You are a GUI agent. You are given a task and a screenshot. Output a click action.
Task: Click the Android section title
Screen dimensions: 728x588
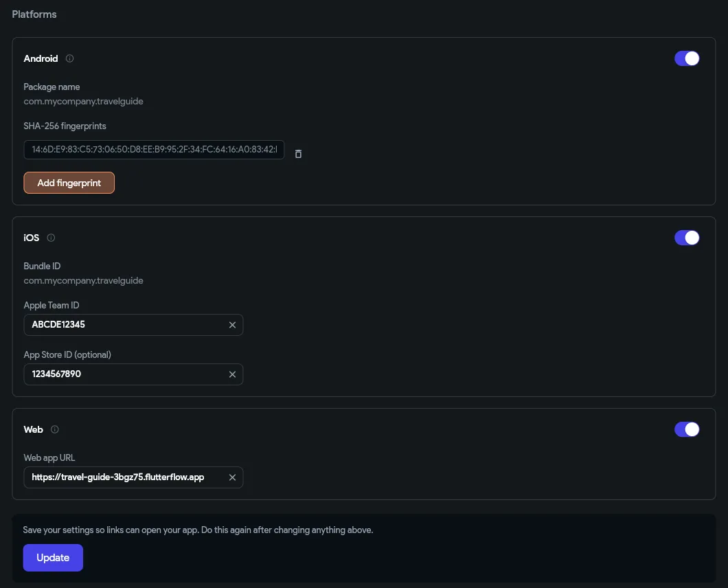tap(41, 58)
